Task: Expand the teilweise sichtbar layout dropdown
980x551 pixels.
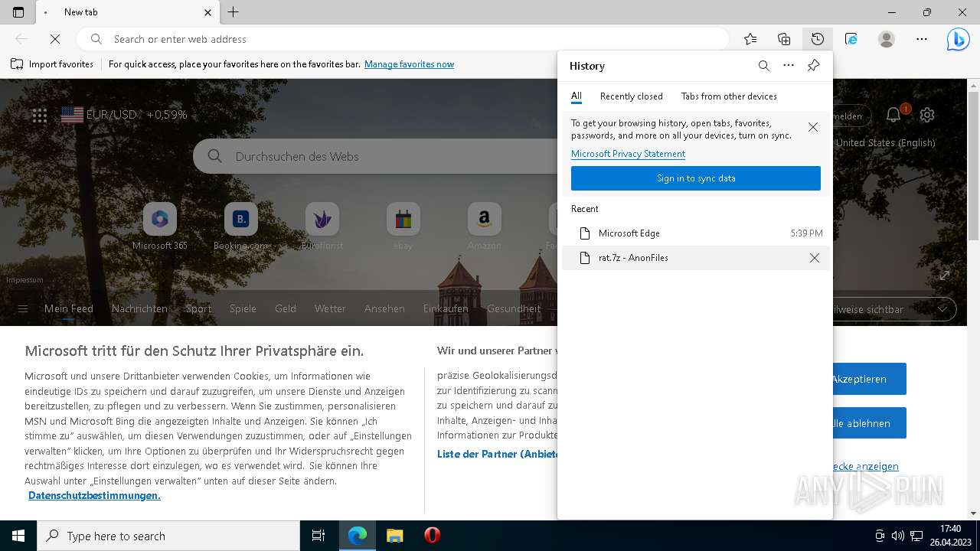Action: [894, 309]
